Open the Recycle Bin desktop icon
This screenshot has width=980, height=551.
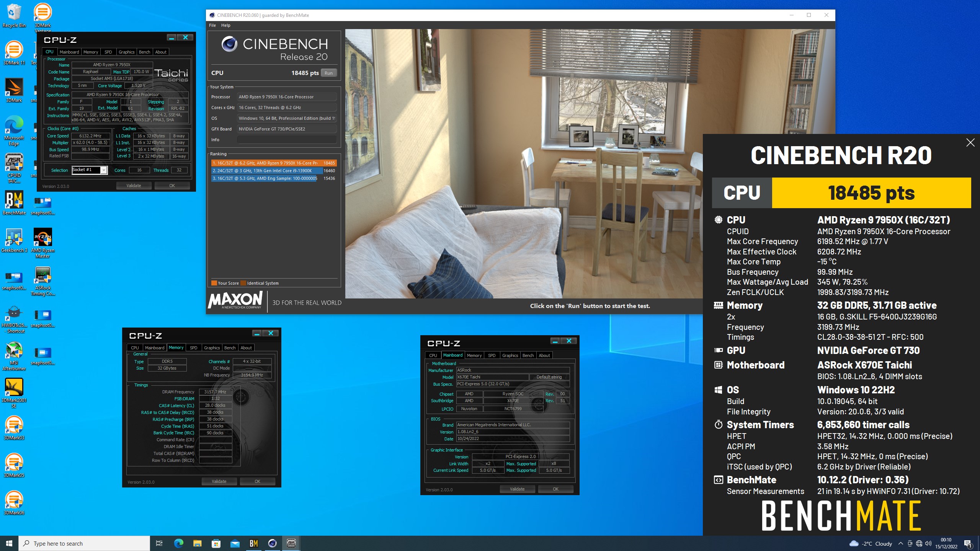click(x=14, y=15)
